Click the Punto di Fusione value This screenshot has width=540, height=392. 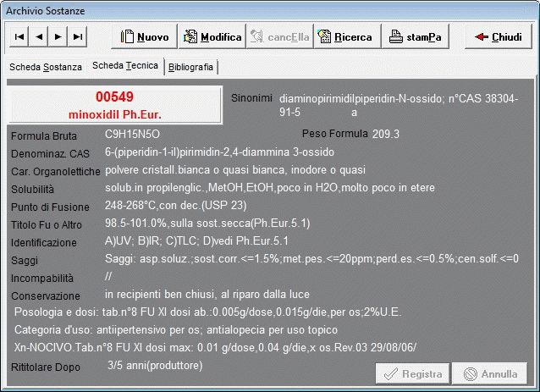[x=176, y=206]
